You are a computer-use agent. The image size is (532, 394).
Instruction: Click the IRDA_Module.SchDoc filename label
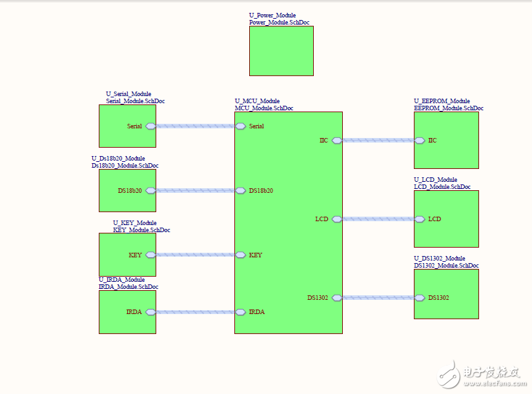[x=128, y=286]
